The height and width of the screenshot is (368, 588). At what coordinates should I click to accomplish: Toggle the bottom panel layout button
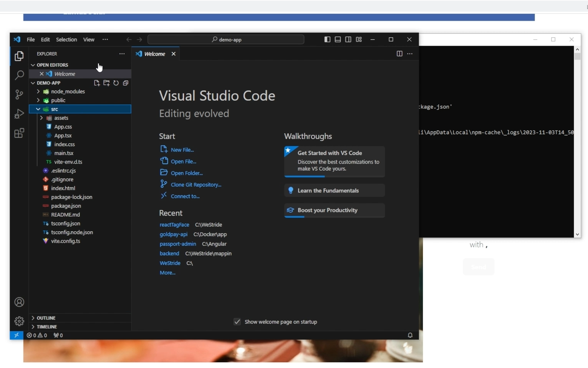tap(338, 40)
